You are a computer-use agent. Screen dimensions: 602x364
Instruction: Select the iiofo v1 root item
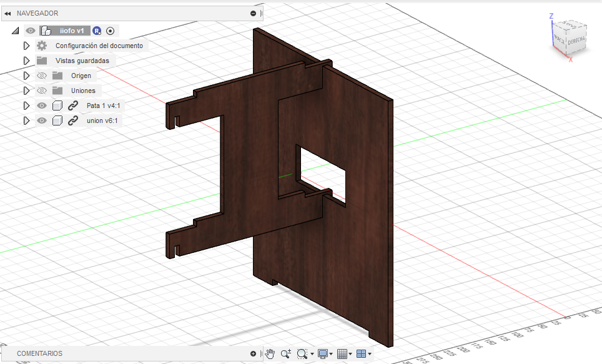click(72, 31)
